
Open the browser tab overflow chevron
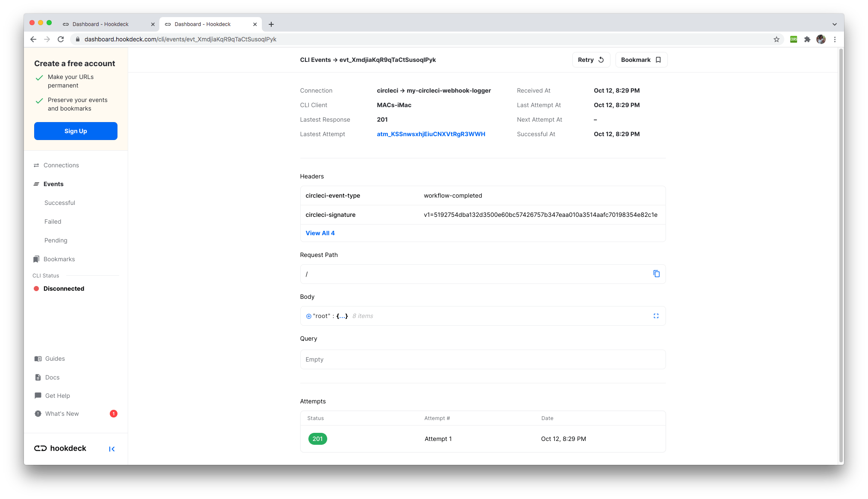pos(835,24)
